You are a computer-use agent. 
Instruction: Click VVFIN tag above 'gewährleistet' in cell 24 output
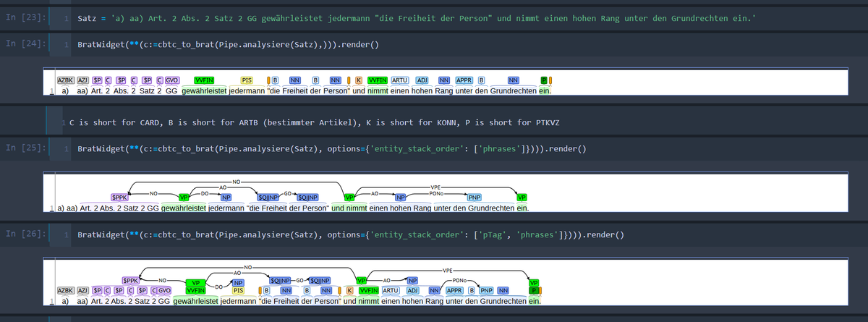point(204,80)
